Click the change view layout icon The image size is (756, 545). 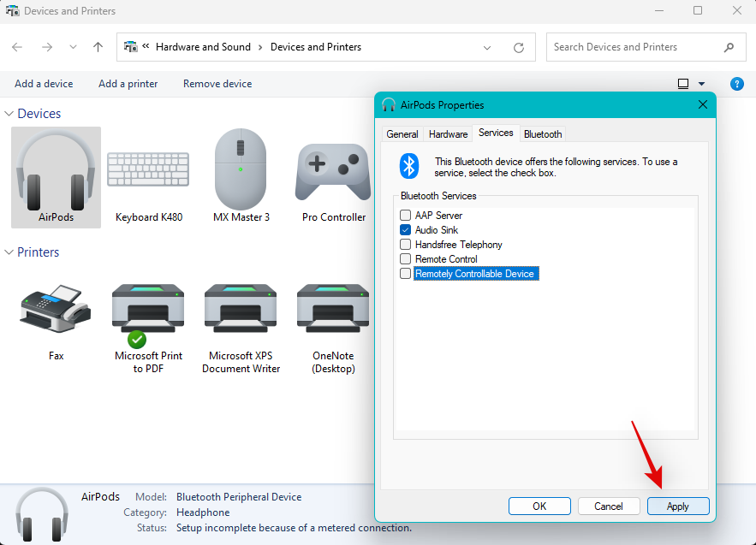pos(683,84)
